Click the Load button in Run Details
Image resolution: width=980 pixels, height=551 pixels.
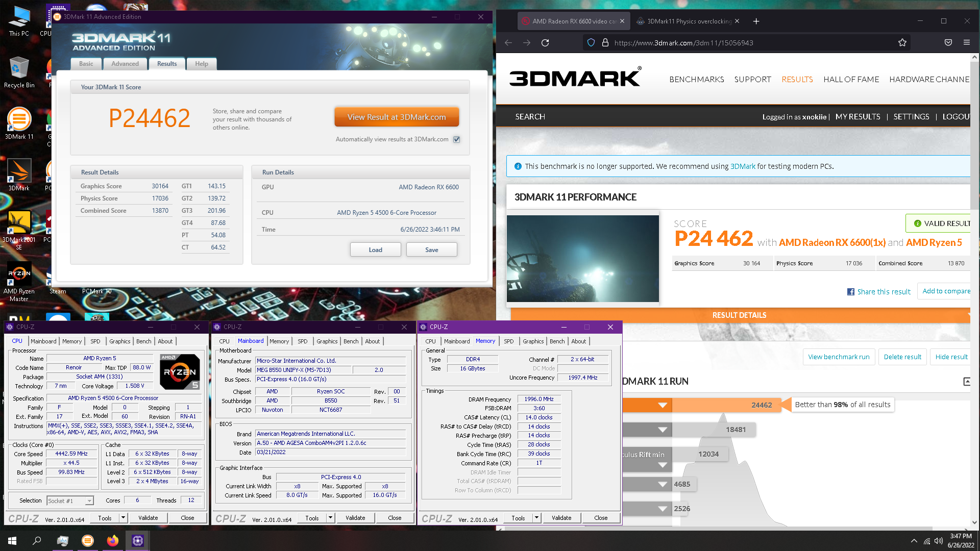[x=375, y=249]
